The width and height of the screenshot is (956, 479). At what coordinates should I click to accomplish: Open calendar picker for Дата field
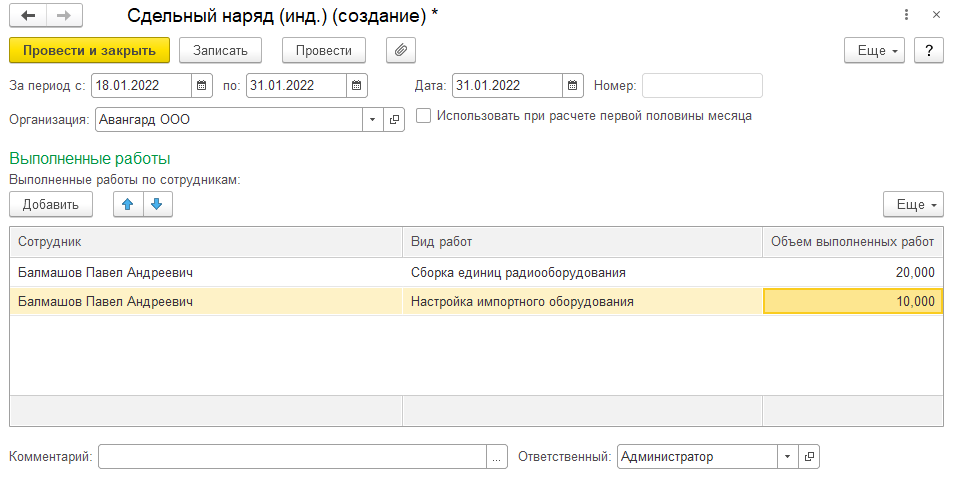(573, 86)
